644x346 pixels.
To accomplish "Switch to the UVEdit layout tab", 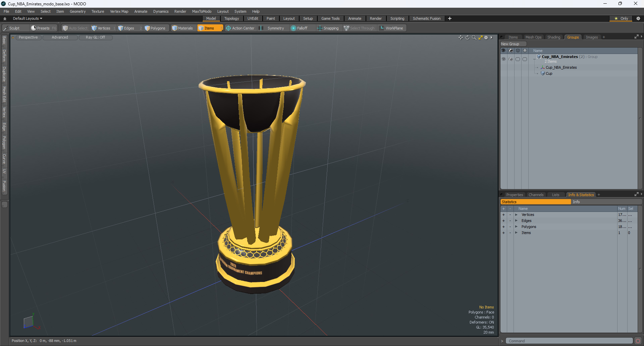I will point(253,18).
